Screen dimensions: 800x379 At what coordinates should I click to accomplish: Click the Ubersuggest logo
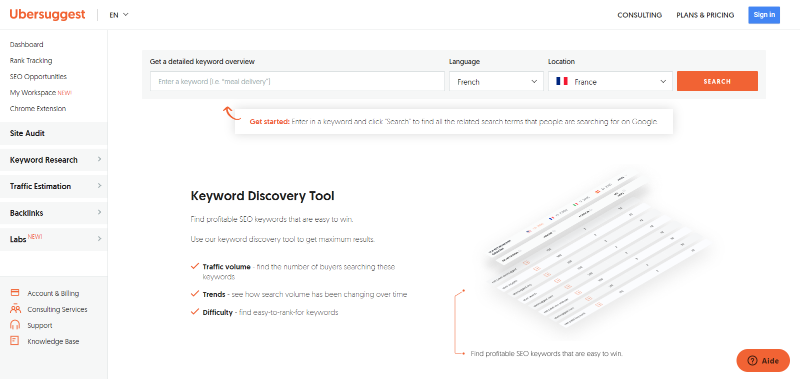[x=47, y=14]
